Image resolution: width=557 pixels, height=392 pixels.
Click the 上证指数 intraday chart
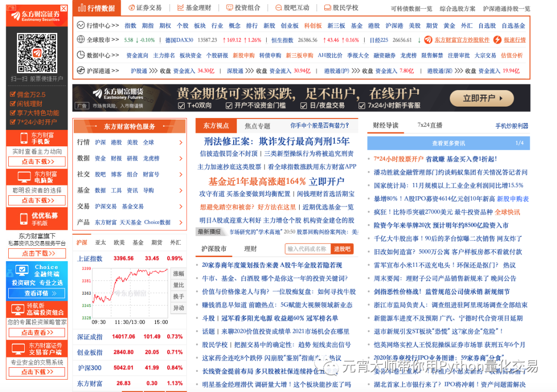pos(130,294)
